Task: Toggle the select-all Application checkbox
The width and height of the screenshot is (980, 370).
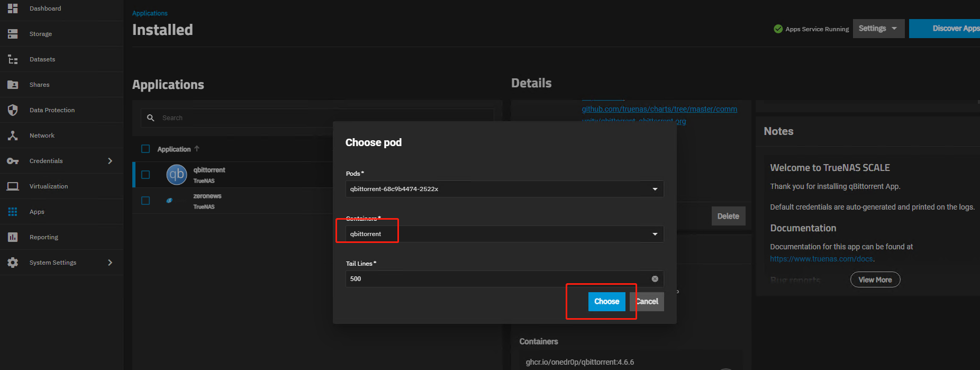Action: 146,149
